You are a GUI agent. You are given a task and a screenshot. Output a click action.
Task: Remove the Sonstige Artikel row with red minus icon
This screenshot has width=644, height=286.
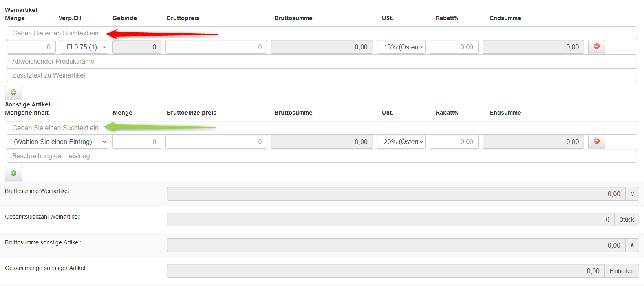[x=596, y=142]
